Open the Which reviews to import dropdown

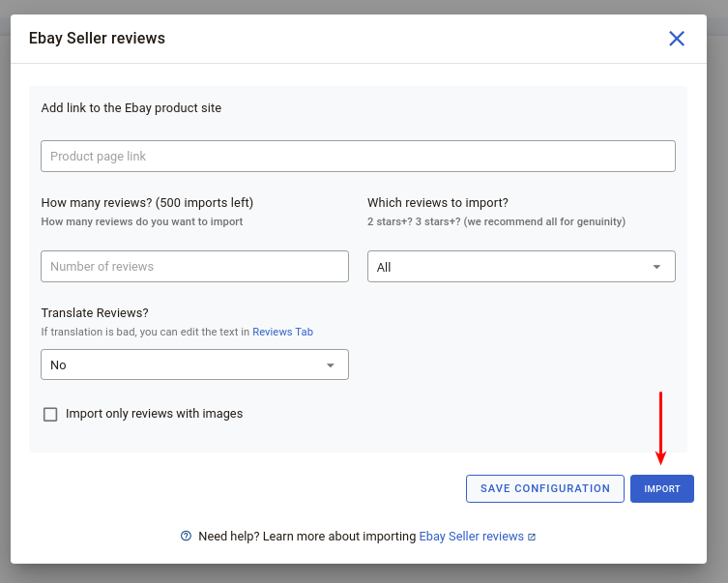click(521, 267)
